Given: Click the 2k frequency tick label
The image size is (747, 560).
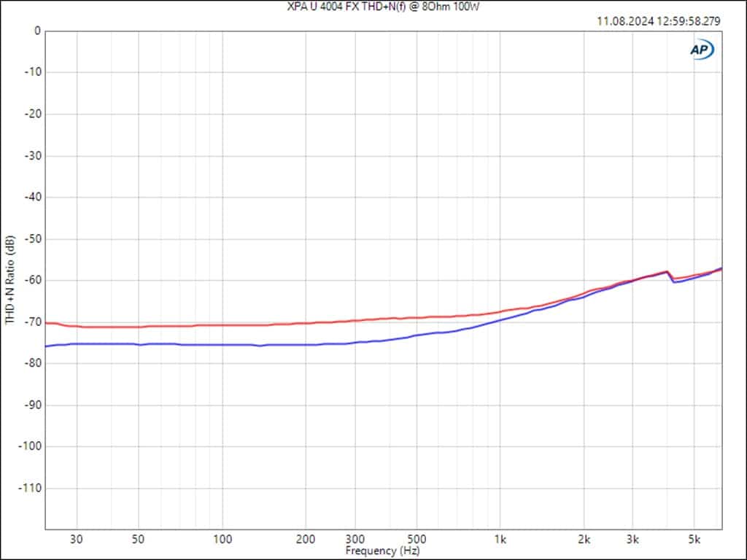Looking at the screenshot, I should tap(584, 539).
